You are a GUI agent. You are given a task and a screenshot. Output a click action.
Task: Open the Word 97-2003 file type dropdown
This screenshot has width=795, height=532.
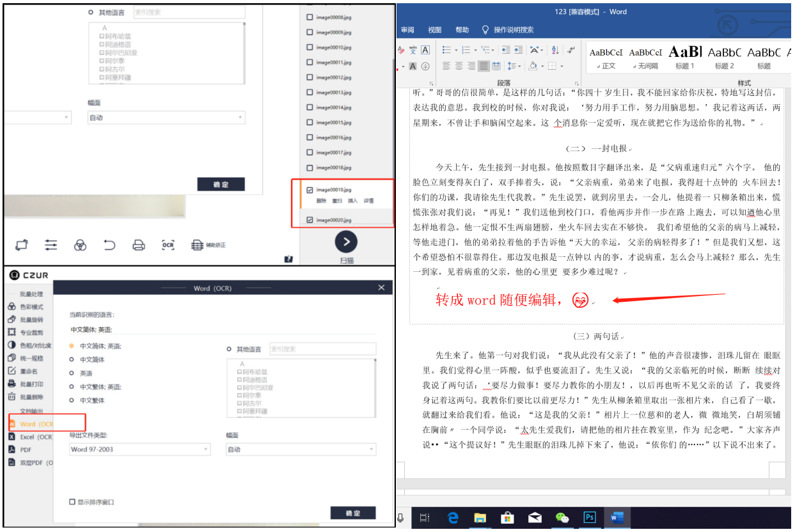pyautogui.click(x=139, y=450)
